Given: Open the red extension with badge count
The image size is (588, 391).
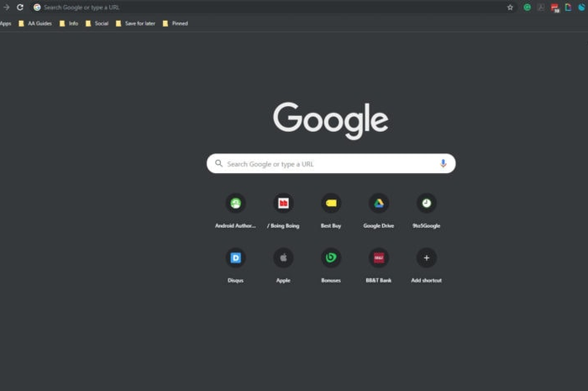Looking at the screenshot, I should coord(554,8).
